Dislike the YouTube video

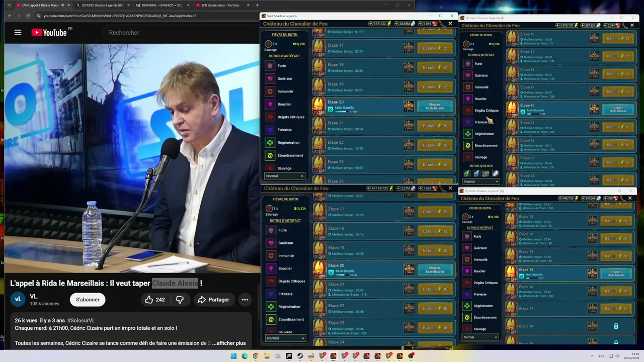180,300
